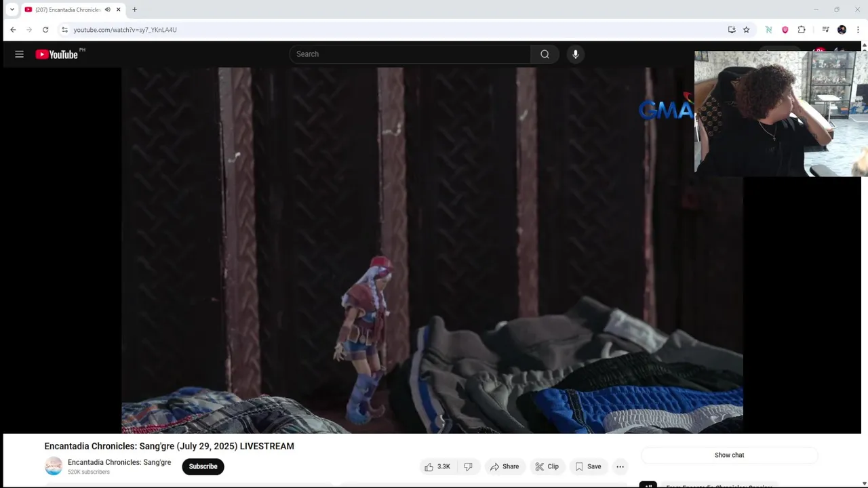Create a Clip of the video

[x=547, y=466]
